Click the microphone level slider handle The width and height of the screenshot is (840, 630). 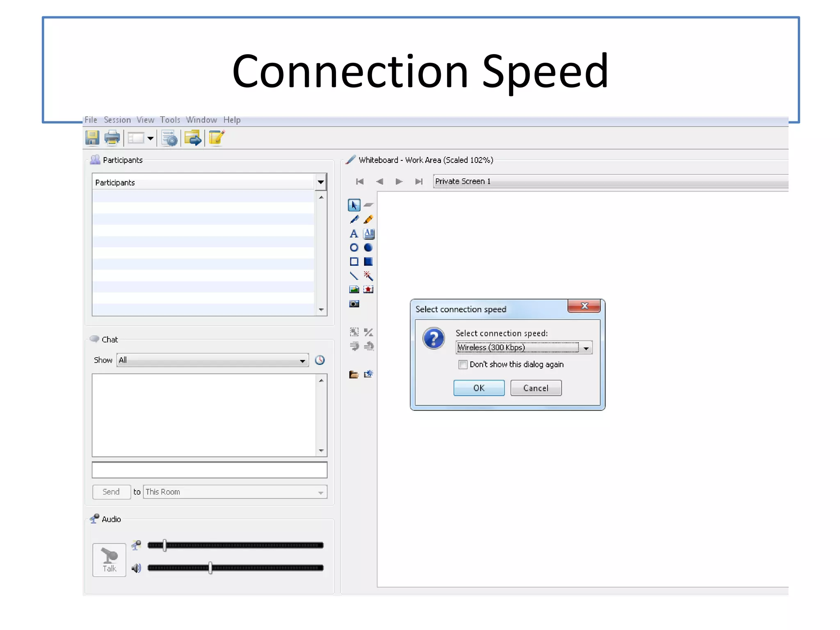[164, 545]
